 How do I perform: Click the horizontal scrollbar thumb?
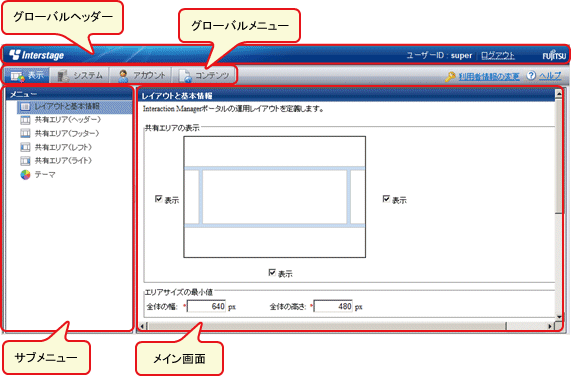(326, 326)
